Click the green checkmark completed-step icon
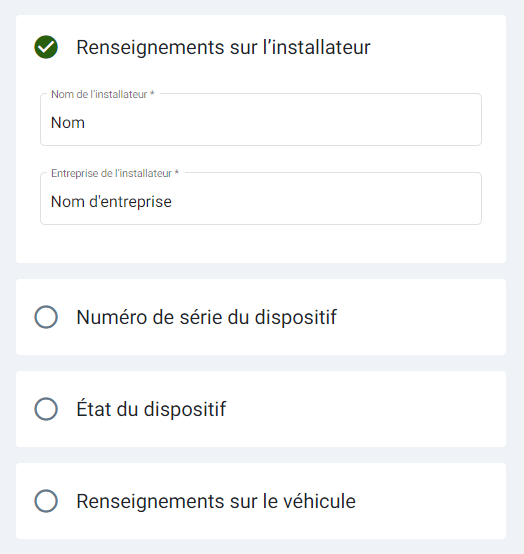This screenshot has height=554, width=524. pyautogui.click(x=46, y=47)
